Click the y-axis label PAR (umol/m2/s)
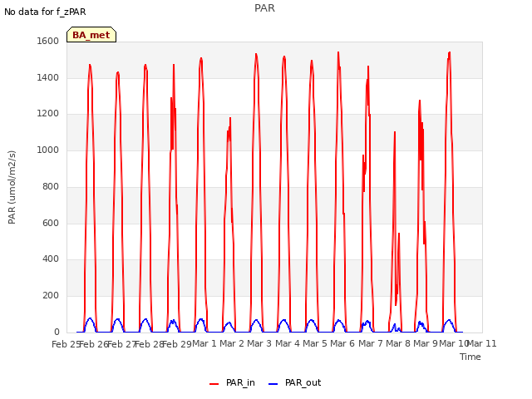The width and height of the screenshot is (532, 399). tap(12, 187)
